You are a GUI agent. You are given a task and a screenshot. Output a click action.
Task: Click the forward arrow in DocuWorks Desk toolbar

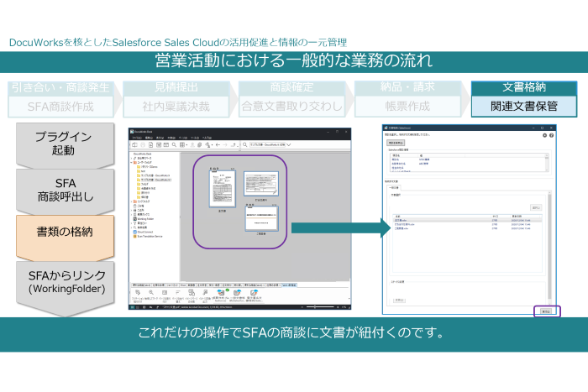(225, 144)
